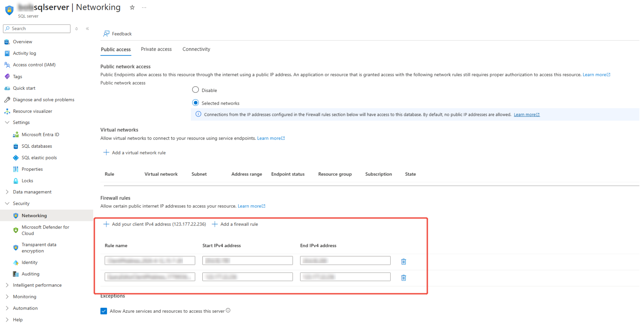Click info icon beside Allow Azure services
This screenshot has height=328, width=644.
pos(228,310)
